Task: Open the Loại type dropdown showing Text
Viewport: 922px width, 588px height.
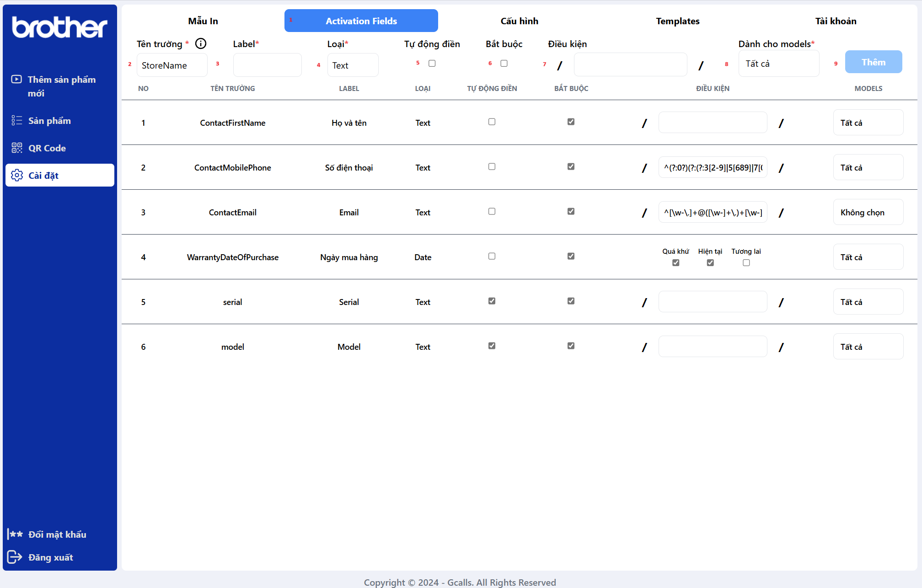Action: tap(353, 65)
